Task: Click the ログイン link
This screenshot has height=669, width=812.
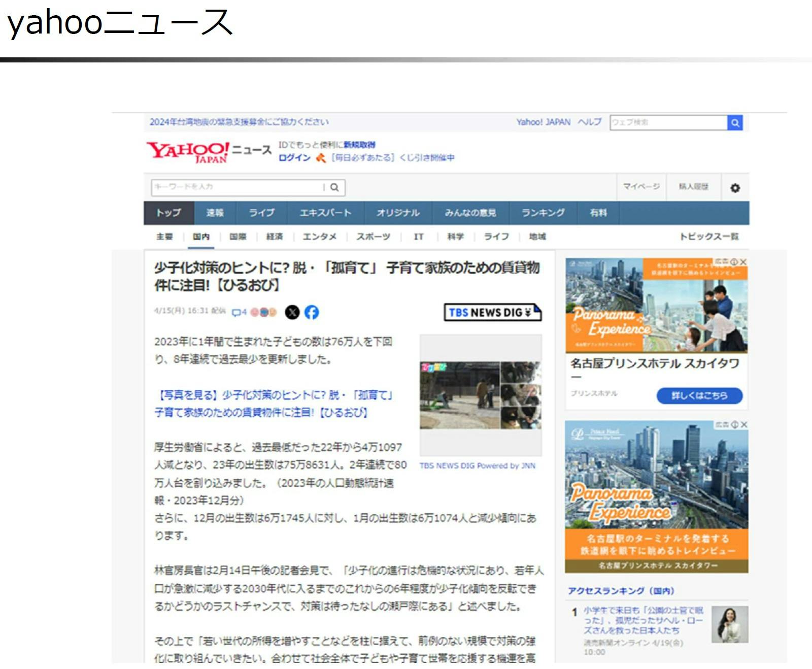Action: tap(294, 158)
